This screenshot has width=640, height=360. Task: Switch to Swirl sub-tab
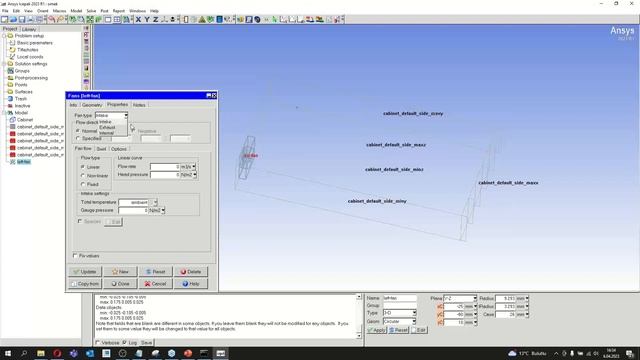pyautogui.click(x=101, y=149)
